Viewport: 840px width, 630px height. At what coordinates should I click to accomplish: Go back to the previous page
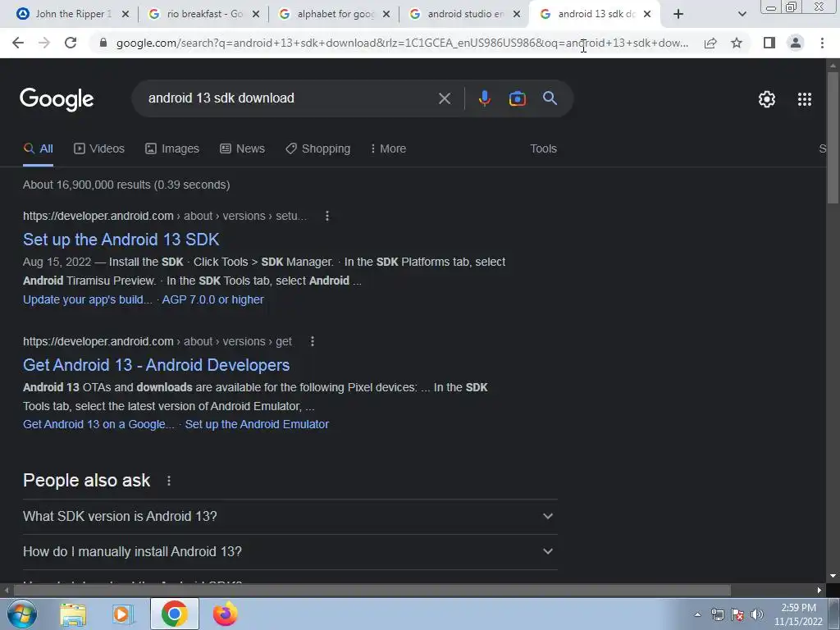click(x=18, y=43)
